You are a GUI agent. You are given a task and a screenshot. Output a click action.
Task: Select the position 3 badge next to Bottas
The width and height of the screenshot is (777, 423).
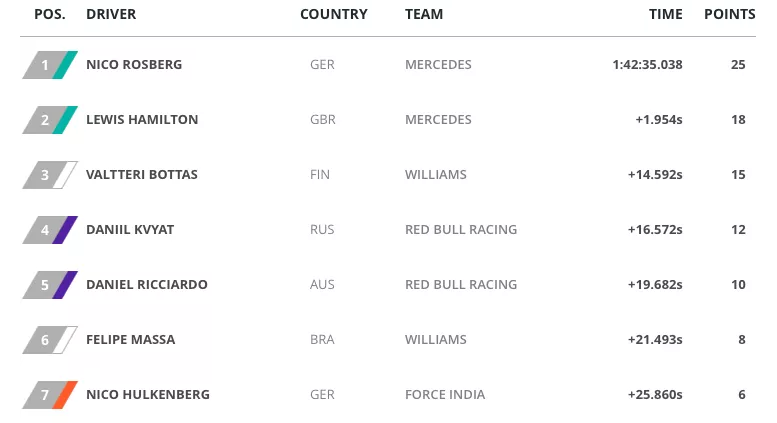point(50,175)
